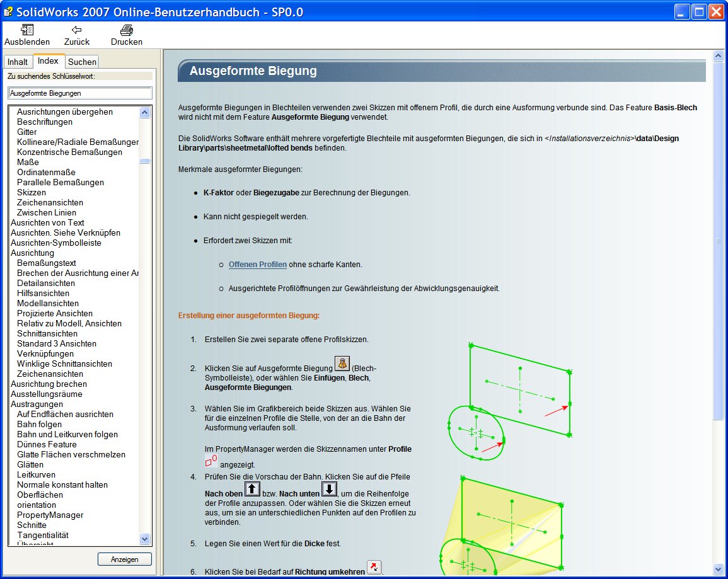
Task: Click into the keyword search input field
Action: (x=80, y=93)
